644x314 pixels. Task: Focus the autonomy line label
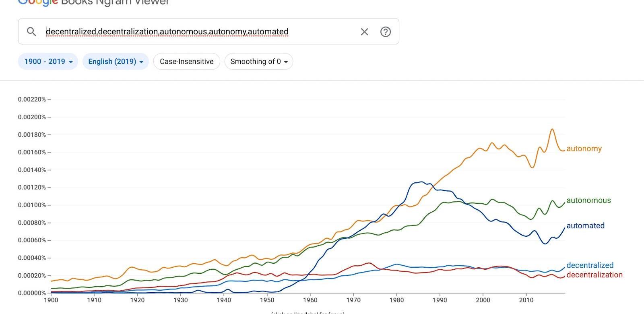coord(584,149)
